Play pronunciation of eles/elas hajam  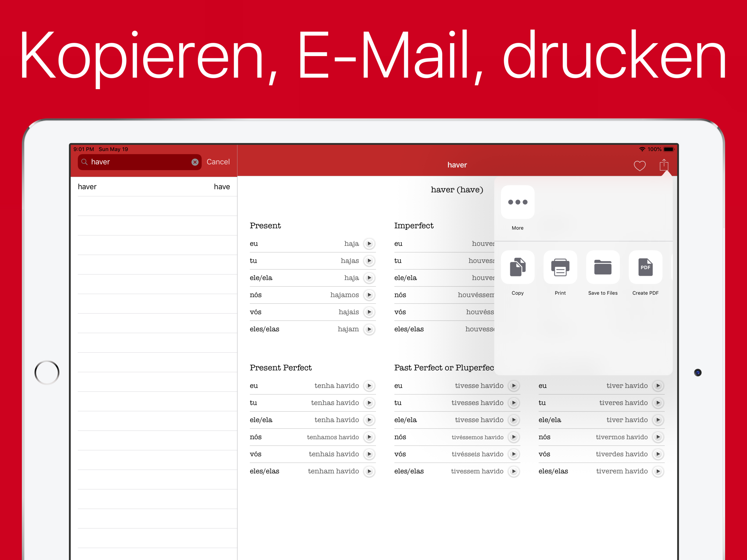(x=369, y=329)
